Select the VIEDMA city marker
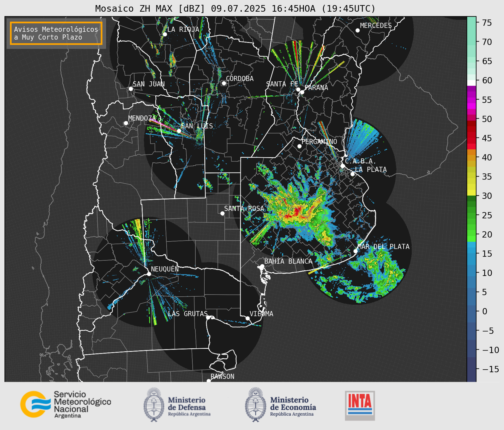Image resolution: width=504 pixels, height=430 pixels. (248, 318)
